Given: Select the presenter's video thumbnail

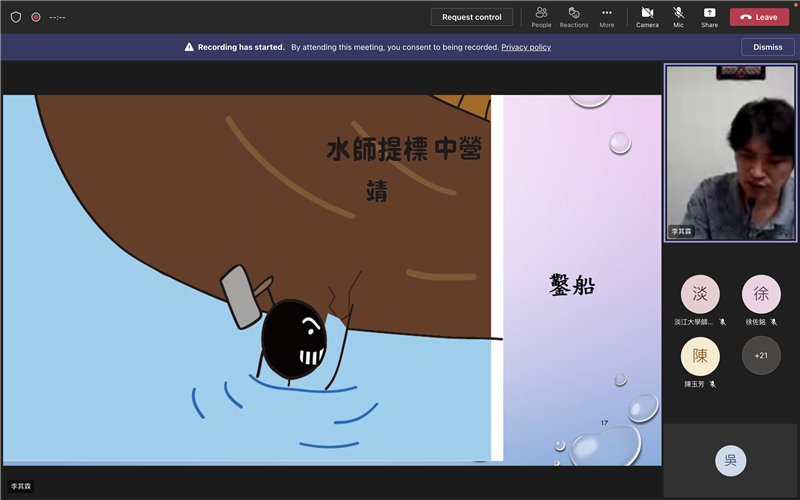Looking at the screenshot, I should coord(730,153).
